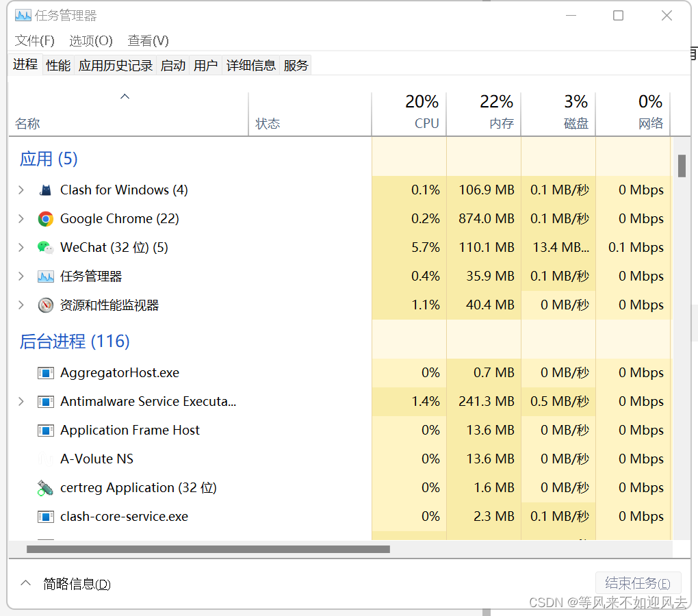
Task: Click the vertical scrollbar thumb
Action: (x=682, y=166)
